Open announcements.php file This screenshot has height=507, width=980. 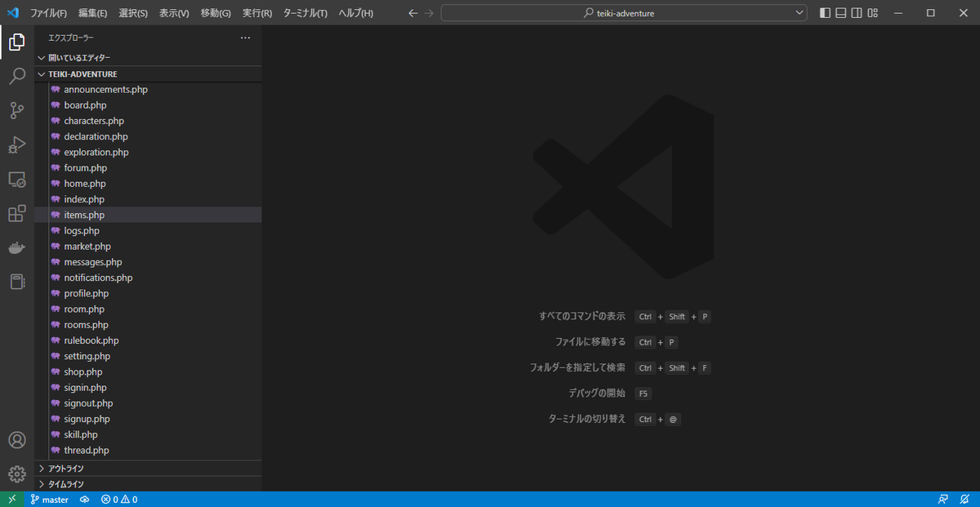[148, 90]
